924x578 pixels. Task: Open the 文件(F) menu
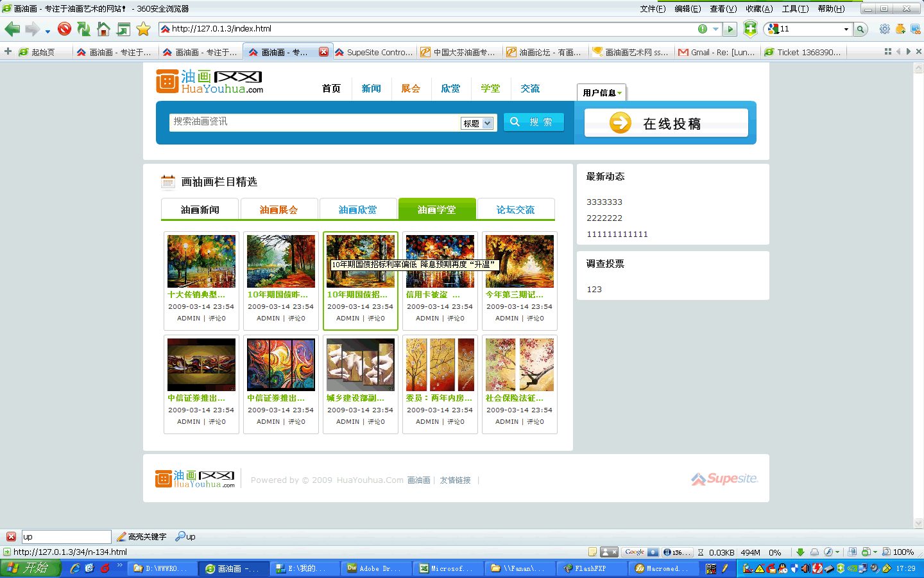point(653,9)
